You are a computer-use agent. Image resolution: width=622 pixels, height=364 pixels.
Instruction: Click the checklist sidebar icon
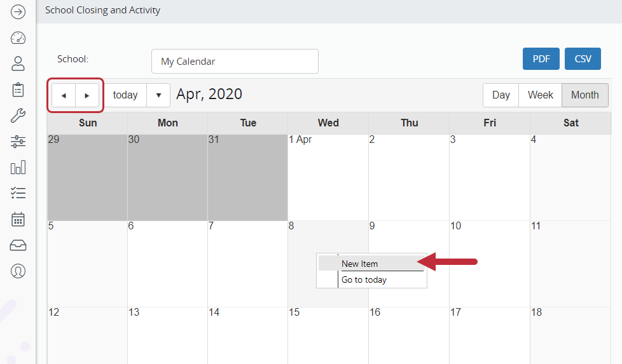coord(18,193)
